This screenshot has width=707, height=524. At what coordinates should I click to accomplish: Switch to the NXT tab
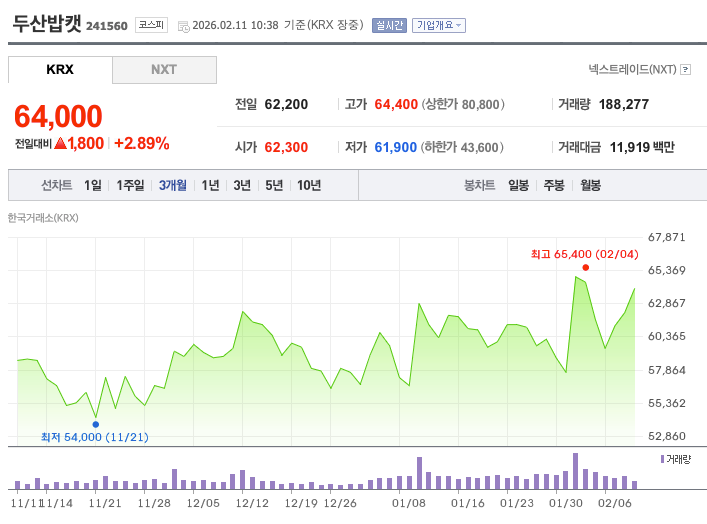click(x=164, y=70)
